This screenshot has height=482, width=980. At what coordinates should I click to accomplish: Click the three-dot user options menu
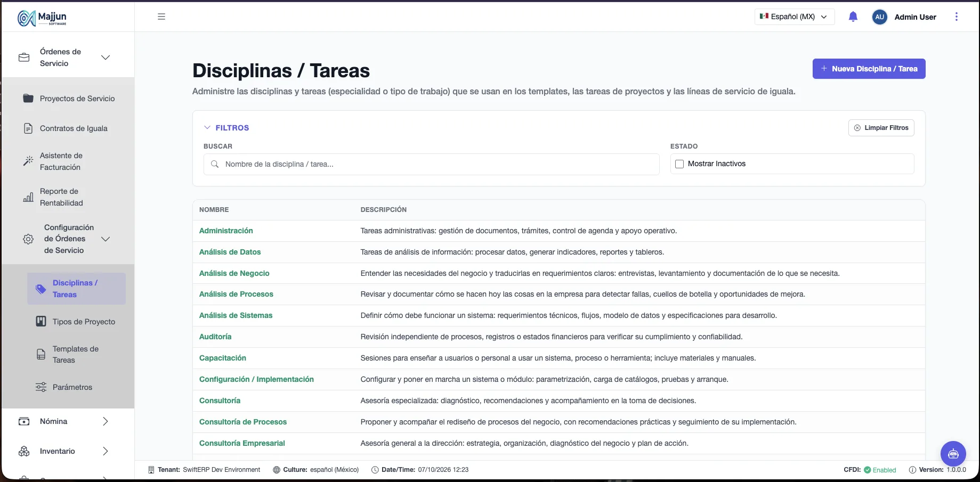[957, 17]
